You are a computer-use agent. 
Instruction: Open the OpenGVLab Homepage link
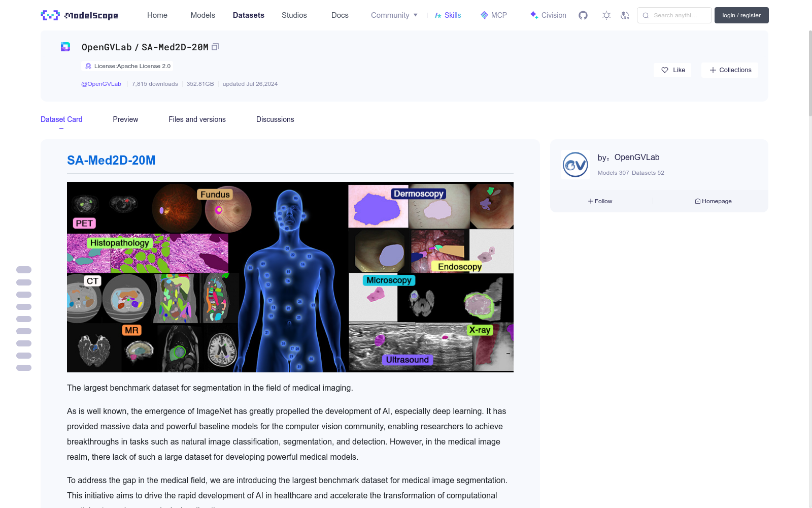[x=713, y=201]
